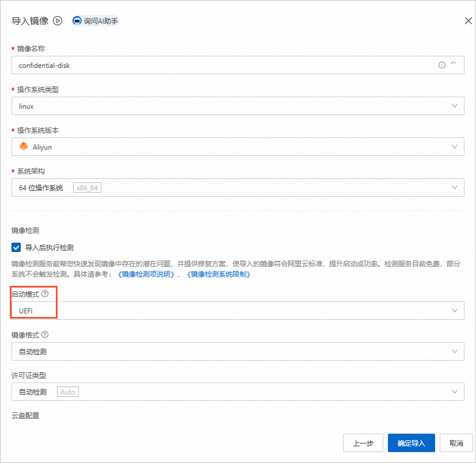This screenshot has height=463, width=476.
Task: Open the 启动模式 dropdown showing UEFI
Action: (x=238, y=311)
